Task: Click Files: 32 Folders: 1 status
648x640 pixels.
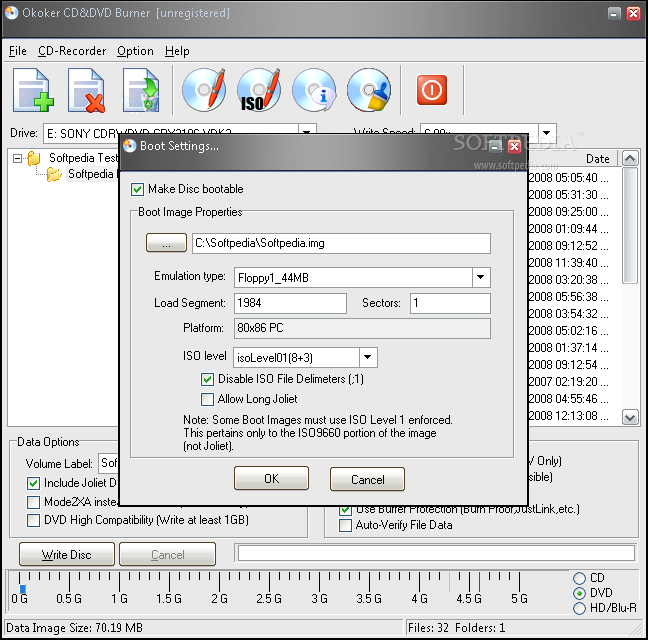Action: 456,628
